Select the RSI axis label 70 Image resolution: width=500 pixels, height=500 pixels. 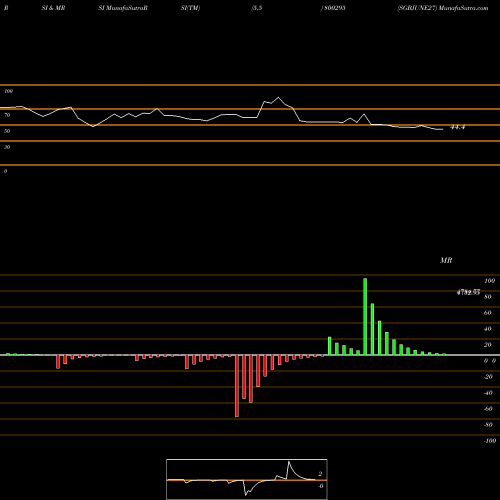click(7, 115)
